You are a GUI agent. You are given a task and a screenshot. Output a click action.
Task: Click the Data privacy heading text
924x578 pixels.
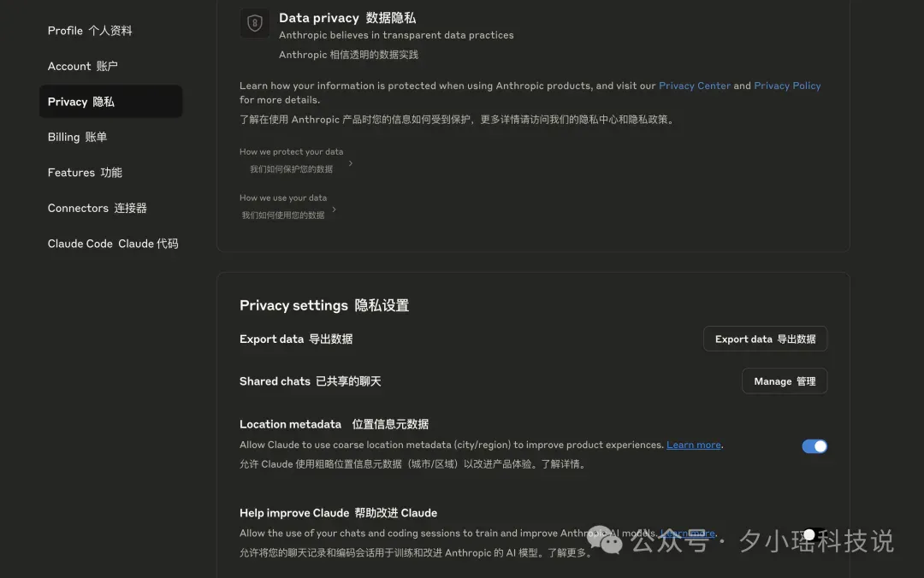pyautogui.click(x=347, y=18)
